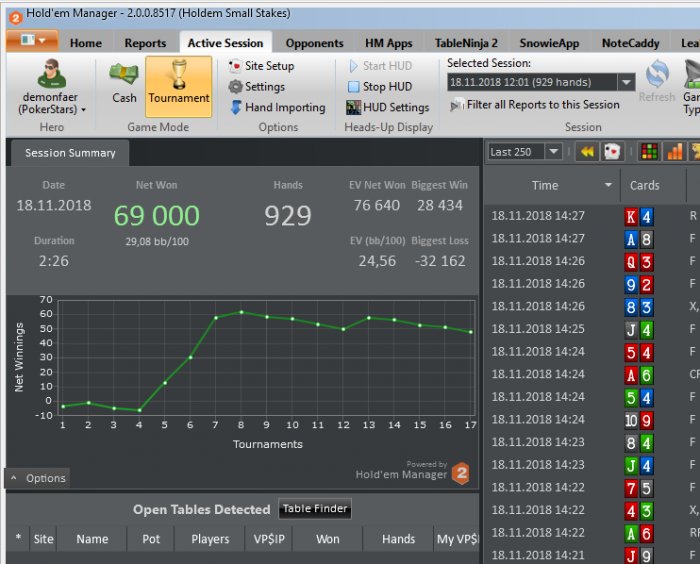Click the yellow rewind arrows icon
700x564 pixels.
(588, 152)
